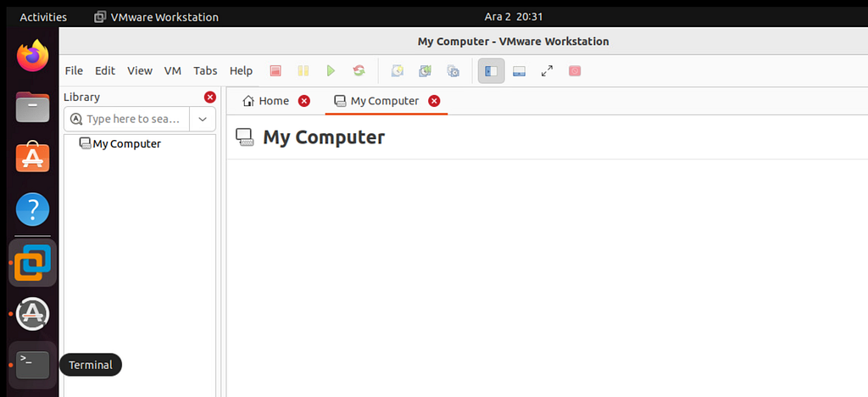Click the large My Computer heading text
This screenshot has width=868, height=397.
click(324, 137)
